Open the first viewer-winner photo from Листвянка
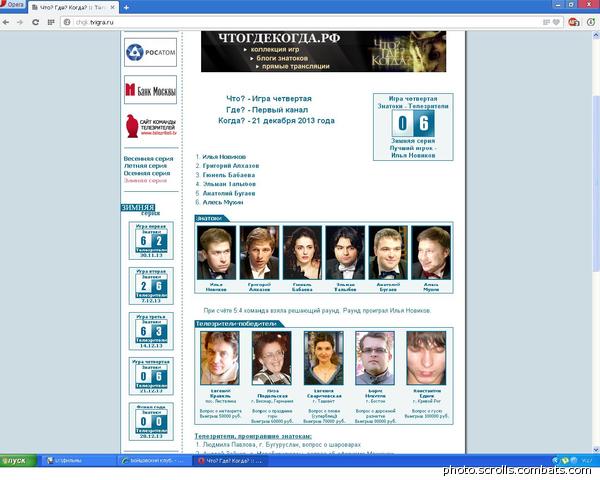 pyautogui.click(x=220, y=358)
